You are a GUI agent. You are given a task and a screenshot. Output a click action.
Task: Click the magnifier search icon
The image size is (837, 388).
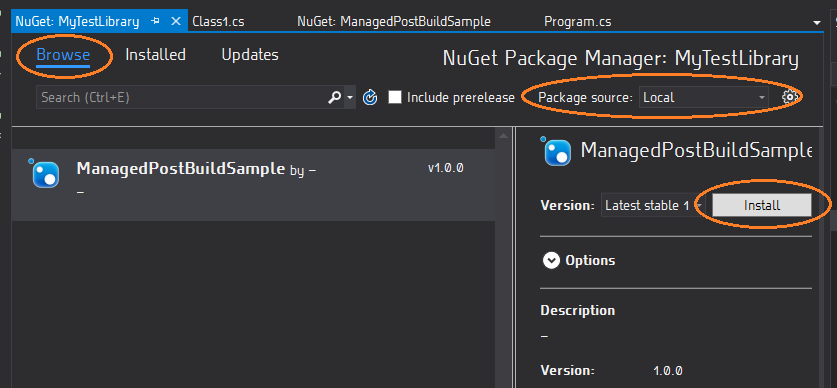point(334,98)
